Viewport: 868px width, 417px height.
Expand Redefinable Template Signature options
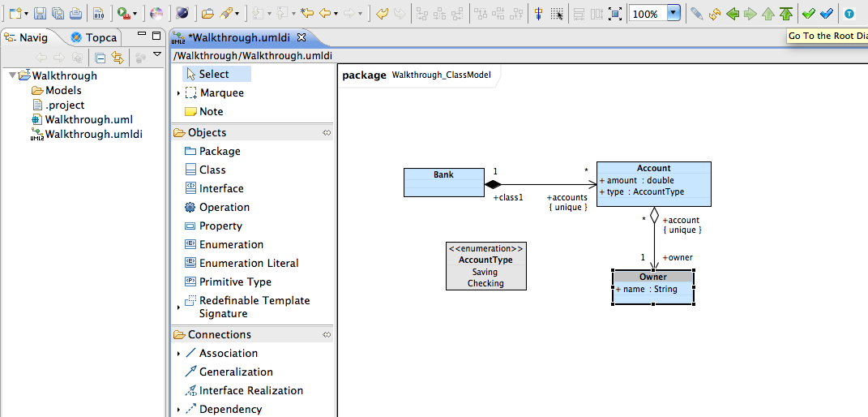pos(178,307)
